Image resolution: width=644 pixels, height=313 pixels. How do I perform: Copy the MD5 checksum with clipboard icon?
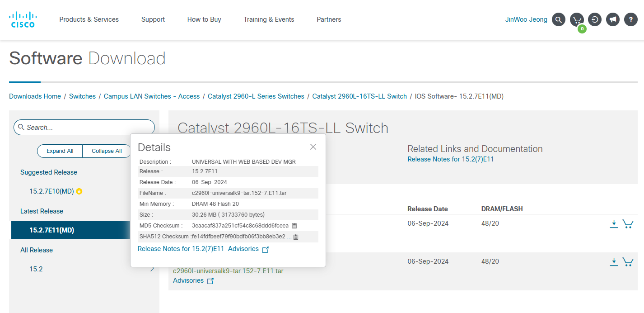click(294, 226)
